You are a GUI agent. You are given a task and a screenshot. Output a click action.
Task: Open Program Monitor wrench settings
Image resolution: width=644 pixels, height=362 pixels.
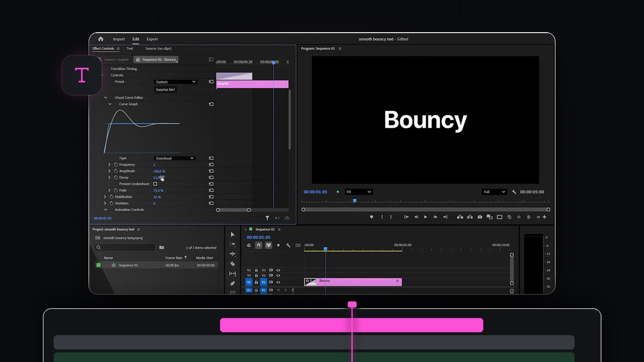(514, 192)
